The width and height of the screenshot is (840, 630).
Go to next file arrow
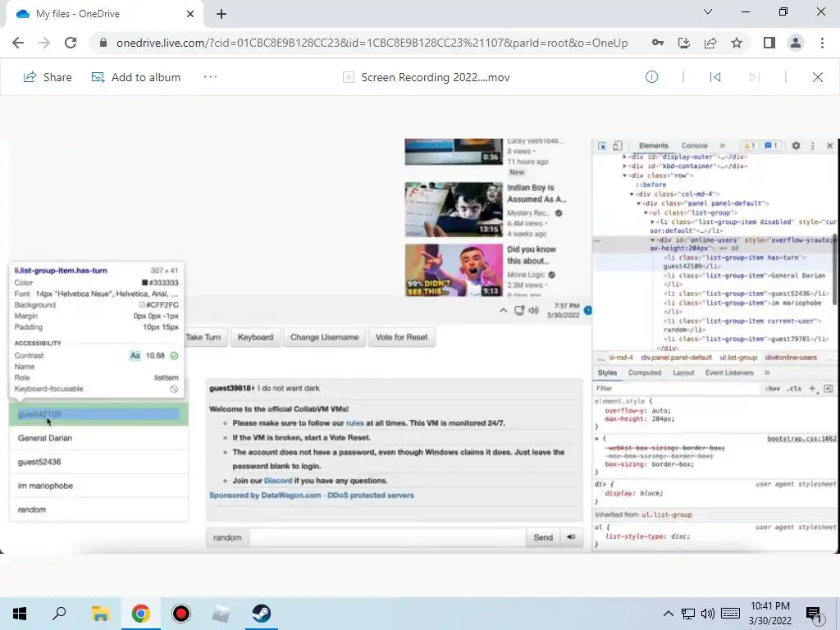coord(755,77)
